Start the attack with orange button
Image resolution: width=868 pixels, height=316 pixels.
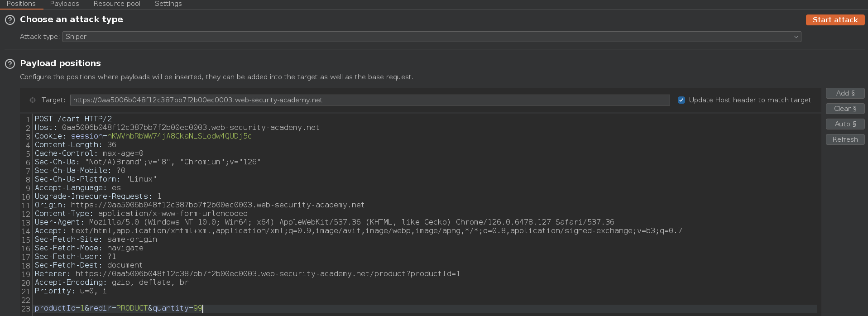pyautogui.click(x=835, y=20)
